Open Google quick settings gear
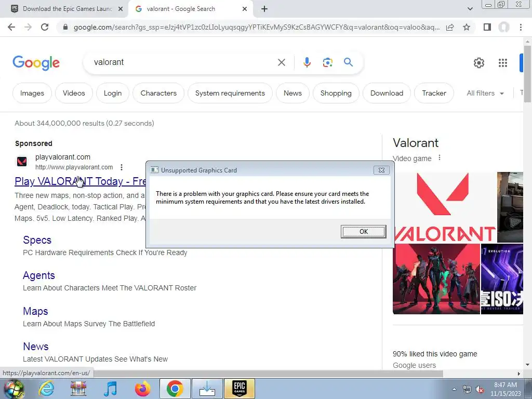 [478, 63]
